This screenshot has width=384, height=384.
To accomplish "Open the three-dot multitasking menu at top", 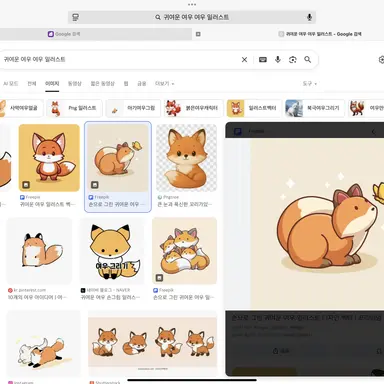I will click(192, 4).
